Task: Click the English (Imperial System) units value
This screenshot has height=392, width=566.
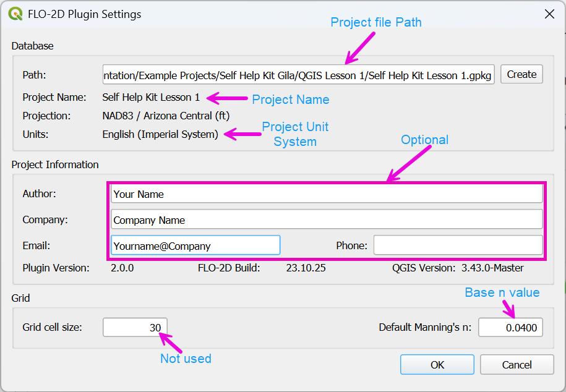Action: (x=160, y=134)
